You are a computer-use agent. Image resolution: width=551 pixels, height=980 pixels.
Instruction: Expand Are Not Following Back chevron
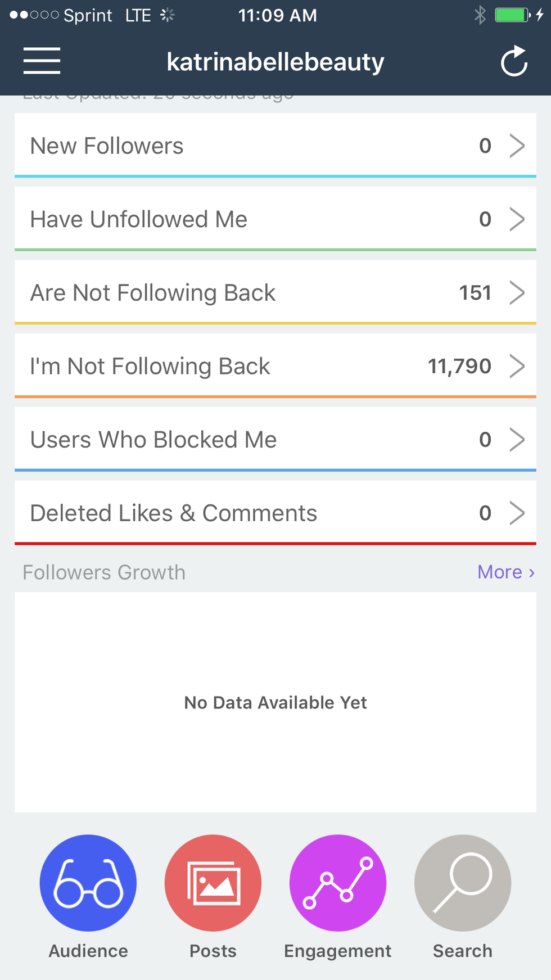point(517,293)
